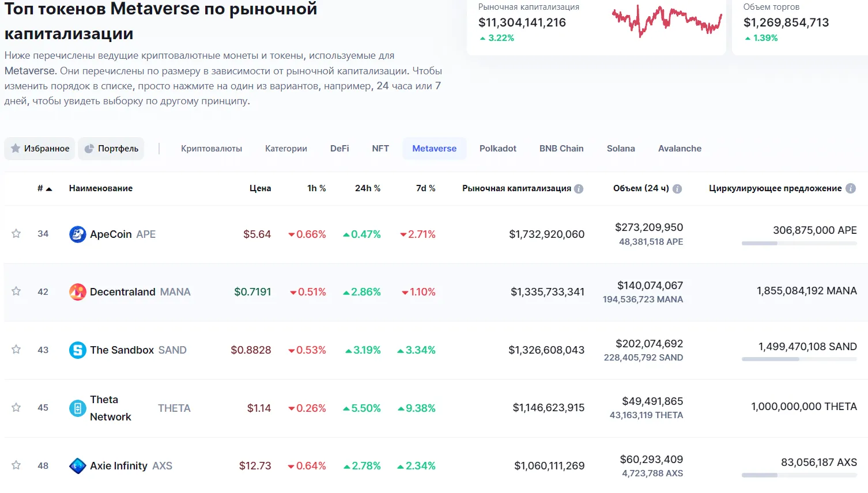The image size is (868, 493).
Task: Click the market cap sparkline chart
Action: (667, 21)
